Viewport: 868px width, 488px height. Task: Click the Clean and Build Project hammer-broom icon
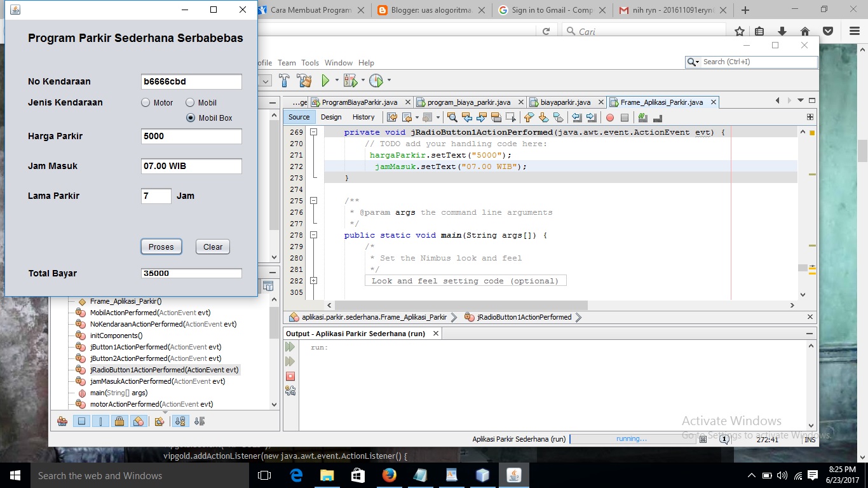coord(303,80)
